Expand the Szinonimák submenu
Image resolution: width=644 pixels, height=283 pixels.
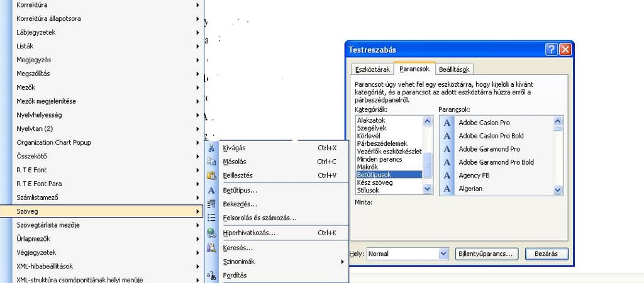(x=283, y=262)
